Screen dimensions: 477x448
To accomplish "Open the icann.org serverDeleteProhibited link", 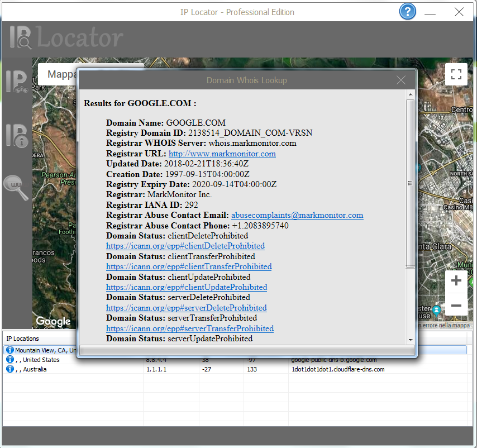I will click(x=186, y=308).
